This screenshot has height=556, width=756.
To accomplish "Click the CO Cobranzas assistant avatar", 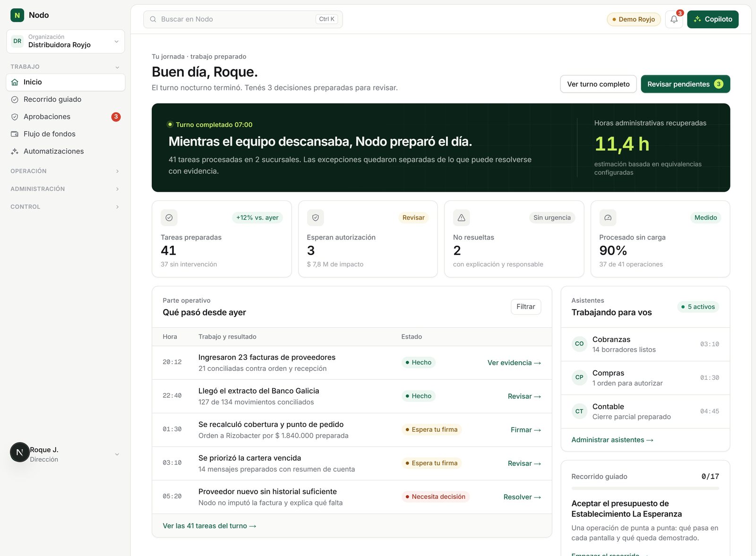I will point(579,344).
